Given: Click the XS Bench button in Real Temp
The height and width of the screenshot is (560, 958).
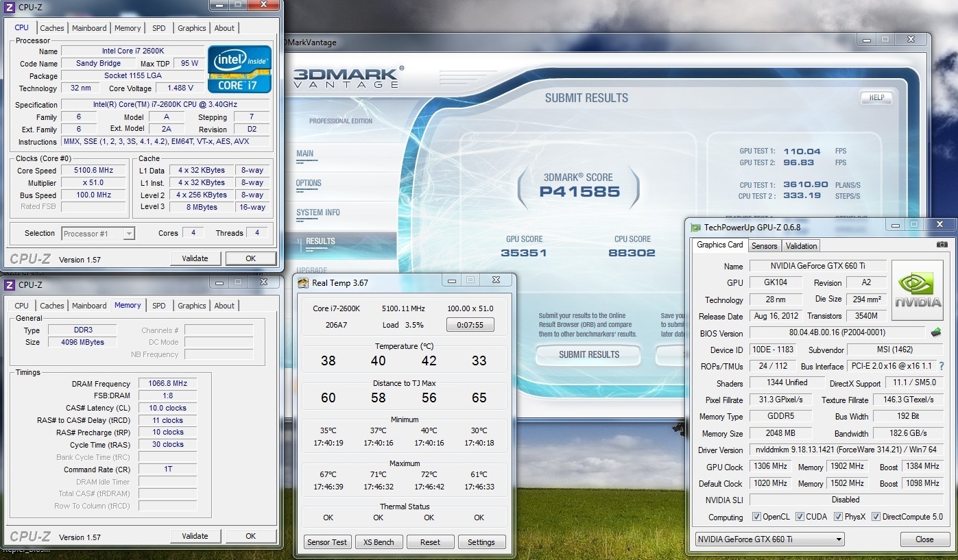Looking at the screenshot, I should 379,542.
